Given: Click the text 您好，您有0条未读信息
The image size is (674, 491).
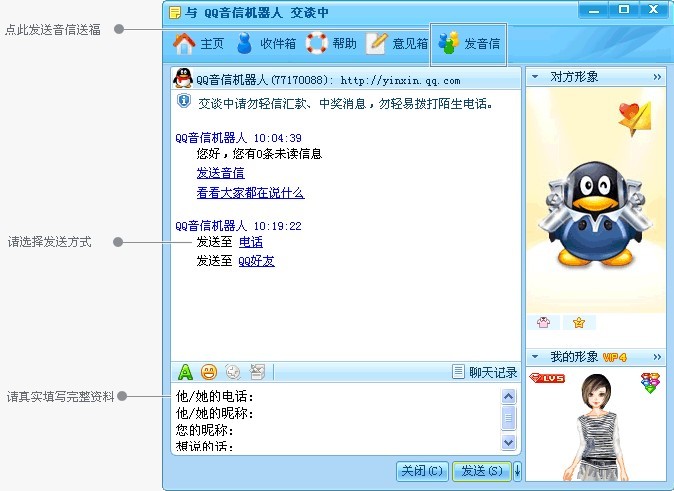Looking at the screenshot, I should pos(259,154).
